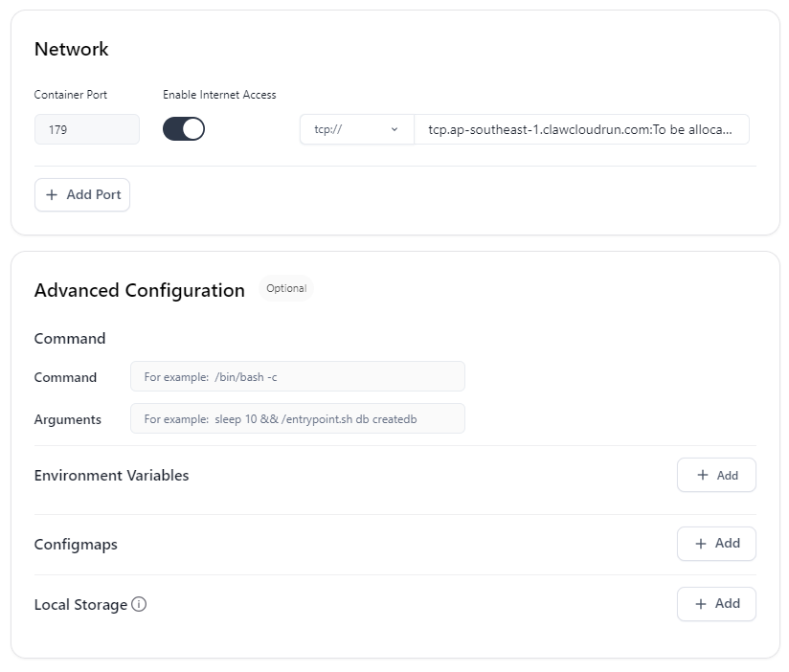Toggle Enable Internet Access switch
This screenshot has width=789, height=672.
(x=184, y=129)
